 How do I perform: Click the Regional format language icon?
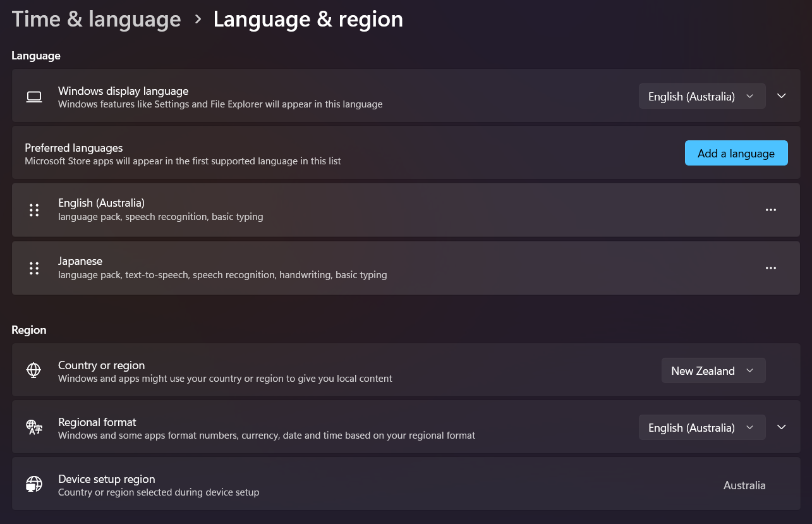[34, 427]
